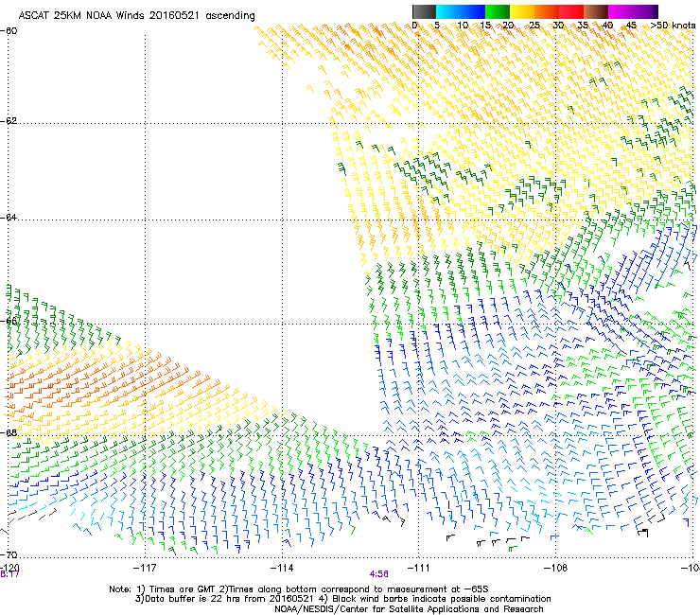Click the gray 0-5 knots color band

(x=424, y=11)
